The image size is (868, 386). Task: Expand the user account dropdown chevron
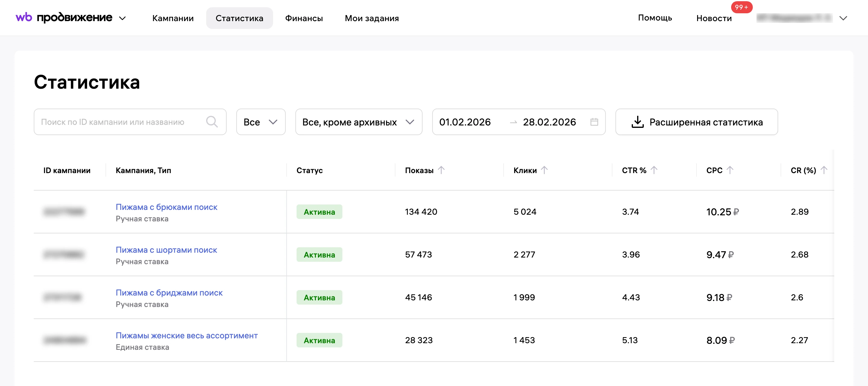pos(843,18)
